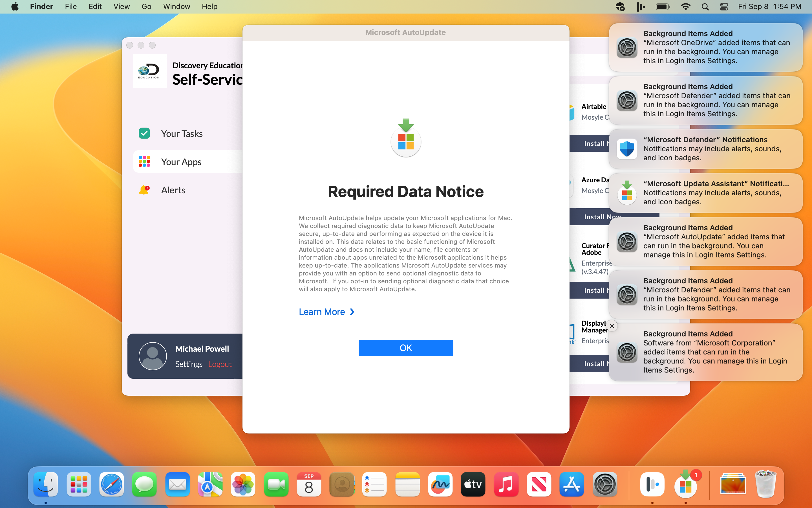
Task: Click the Alerts bell icon
Action: pos(144,190)
